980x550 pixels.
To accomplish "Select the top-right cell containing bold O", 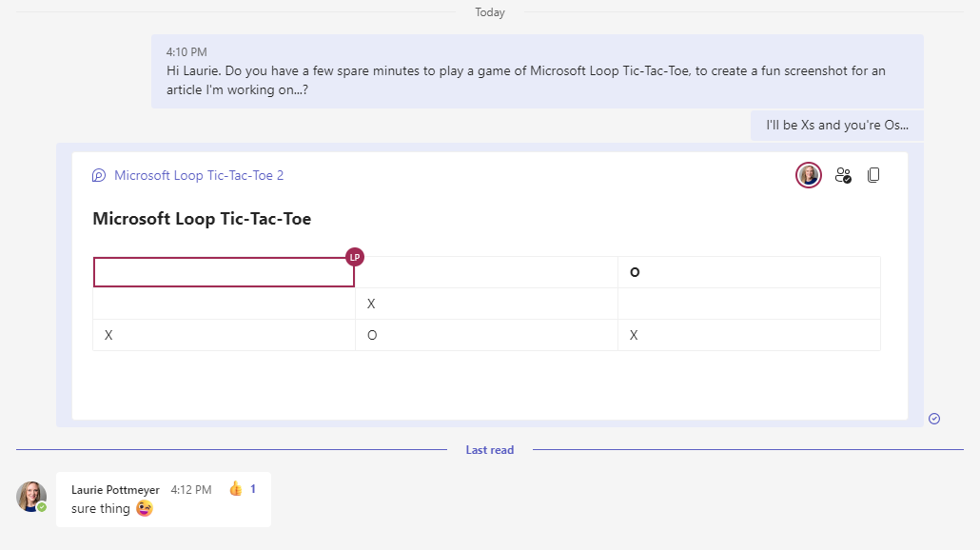I will 749,272.
